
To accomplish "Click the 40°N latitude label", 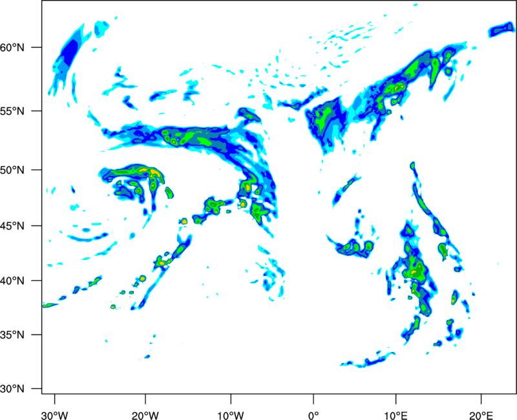I will click(x=12, y=281).
